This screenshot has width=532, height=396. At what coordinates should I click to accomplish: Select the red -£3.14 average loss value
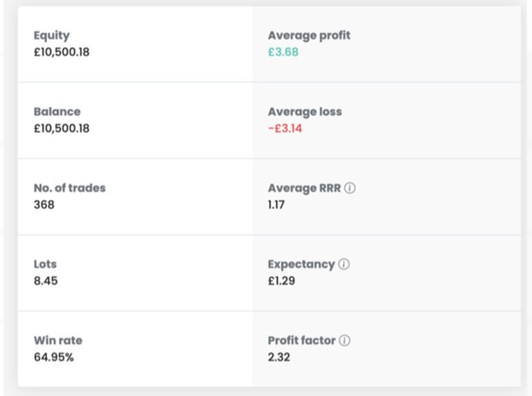click(x=285, y=128)
